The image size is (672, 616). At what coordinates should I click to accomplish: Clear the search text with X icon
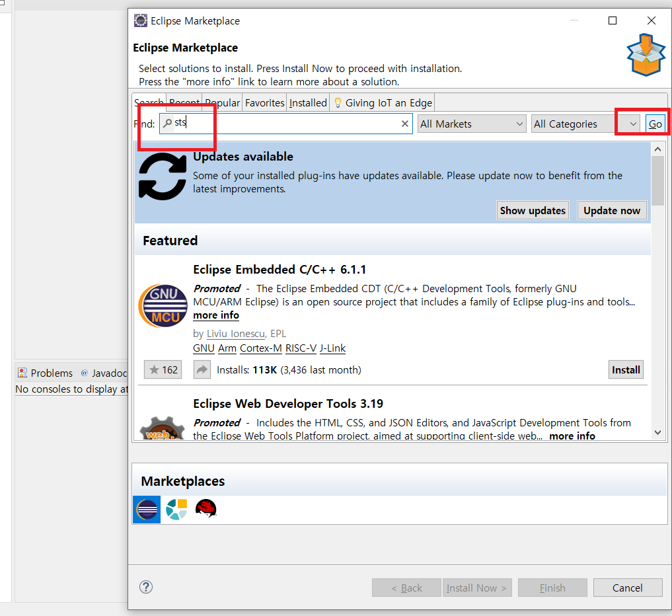pos(404,124)
